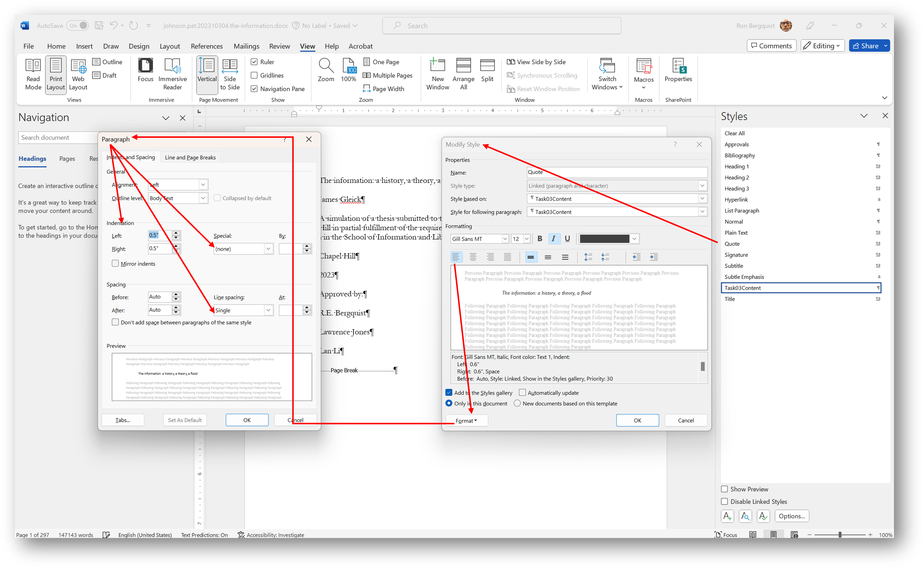This screenshot has height=568, width=924.
Task: Click Set As Default in Paragraph dialog
Action: [185, 420]
